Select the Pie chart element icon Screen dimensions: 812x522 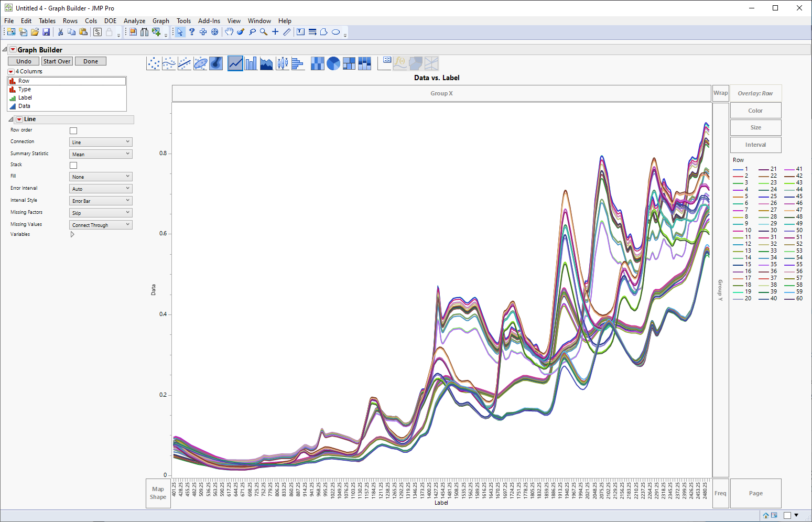[333, 63]
